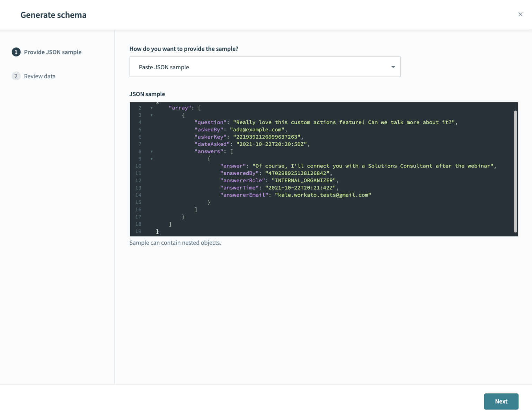Close the Generate schema dialog
The image size is (532, 418).
(x=520, y=14)
